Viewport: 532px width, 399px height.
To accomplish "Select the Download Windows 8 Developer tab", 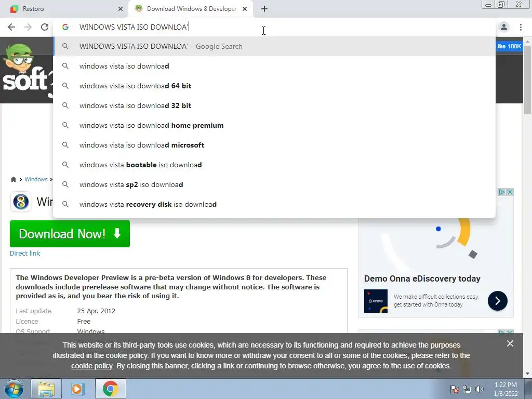I will tap(191, 9).
